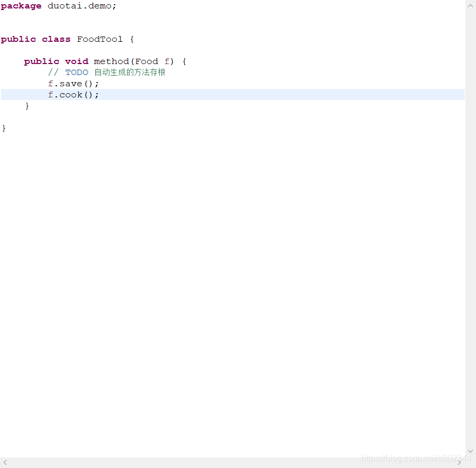Click the comment text '自动生成的方法存根'
Screen dimensions: 476x468
tap(130, 73)
